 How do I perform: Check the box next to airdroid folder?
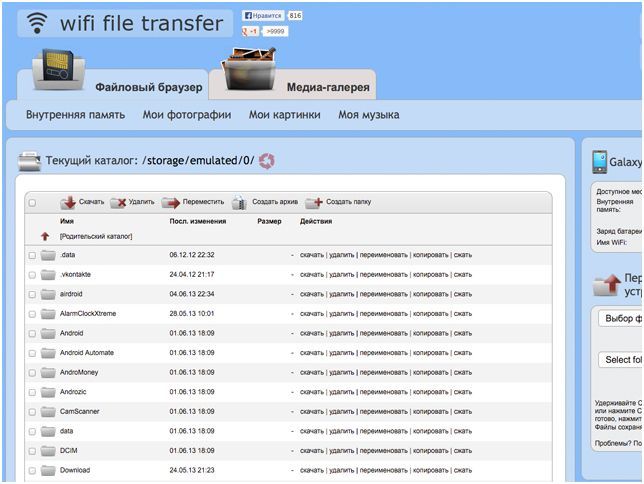click(x=32, y=294)
